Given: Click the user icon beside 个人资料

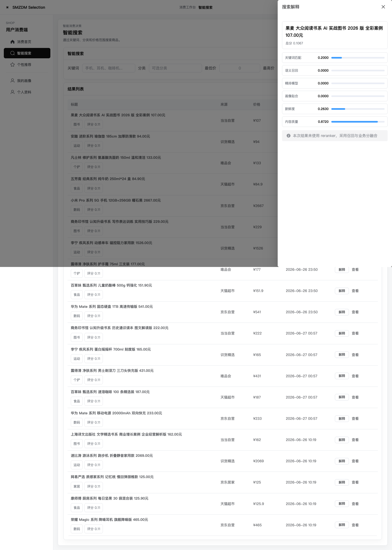Looking at the screenshot, I should pyautogui.click(x=13, y=92).
